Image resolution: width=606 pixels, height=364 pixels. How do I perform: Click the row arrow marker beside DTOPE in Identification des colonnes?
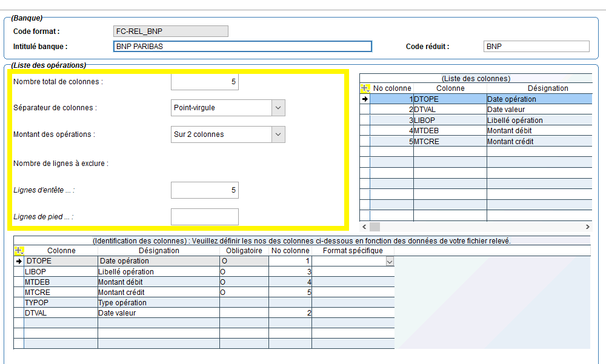(x=19, y=261)
